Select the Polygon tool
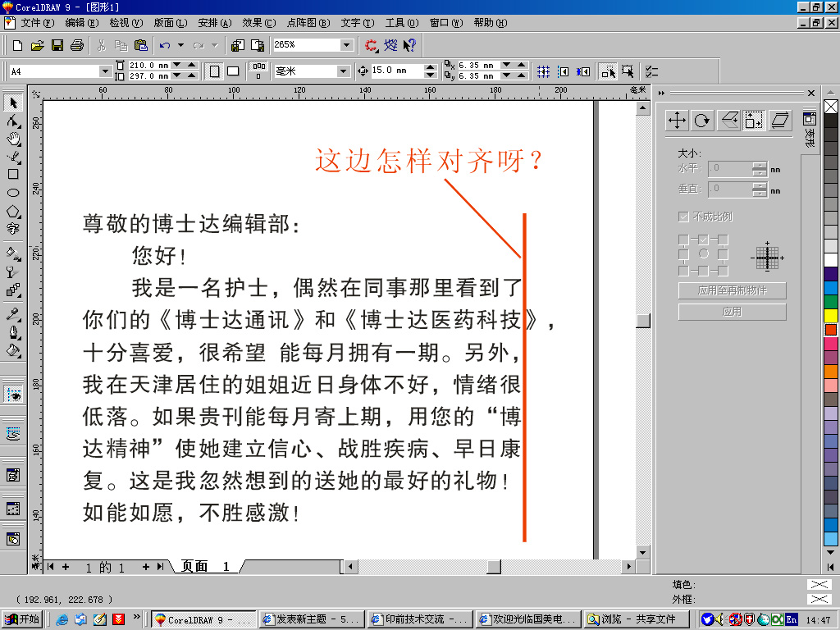 13,211
